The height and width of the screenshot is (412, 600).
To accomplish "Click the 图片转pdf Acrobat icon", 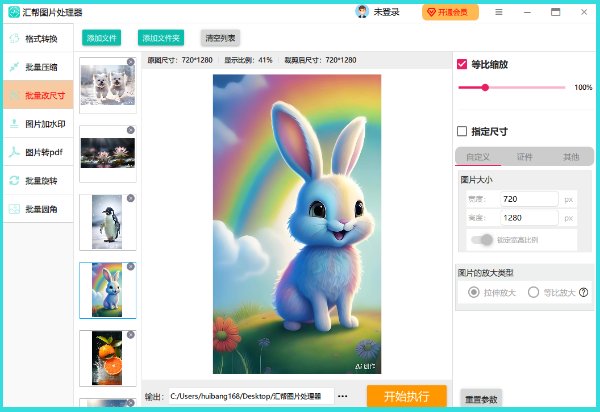I will click(14, 152).
